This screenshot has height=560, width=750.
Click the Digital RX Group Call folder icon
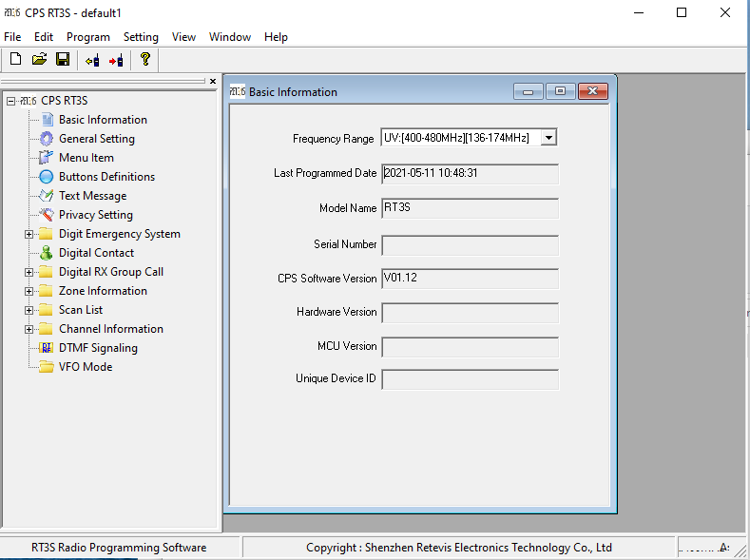point(46,272)
